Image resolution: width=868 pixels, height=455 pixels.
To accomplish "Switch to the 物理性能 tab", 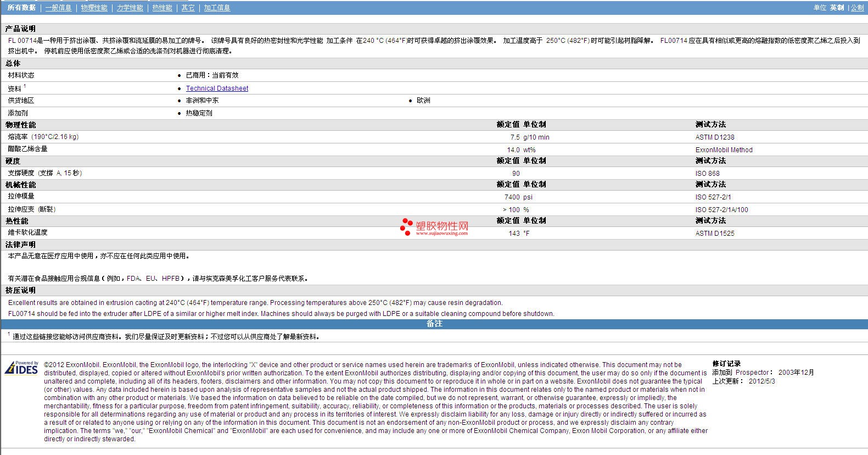I will [94, 8].
